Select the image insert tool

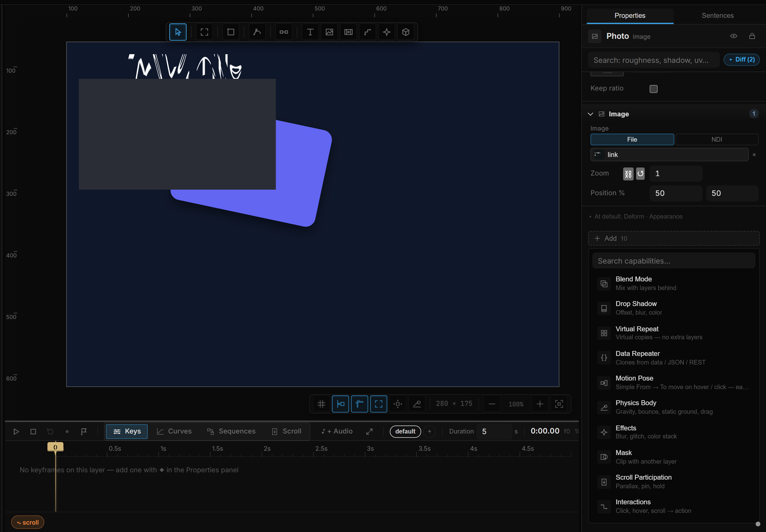(x=329, y=32)
